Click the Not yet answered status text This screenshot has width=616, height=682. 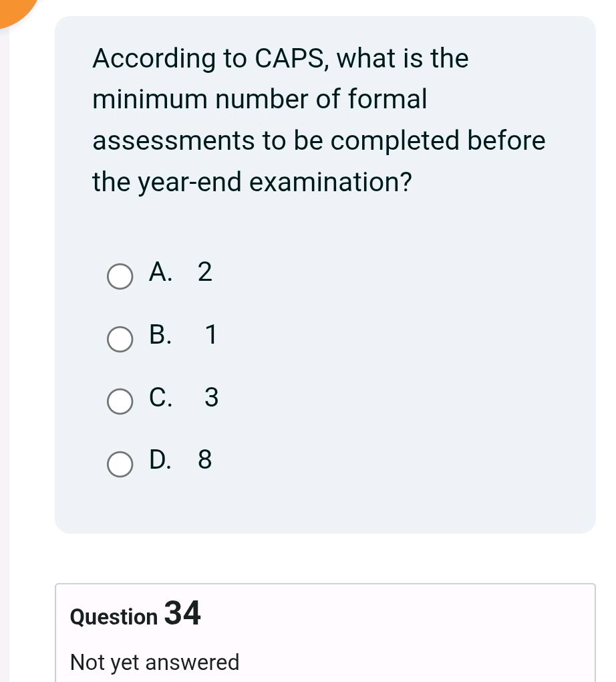click(154, 662)
